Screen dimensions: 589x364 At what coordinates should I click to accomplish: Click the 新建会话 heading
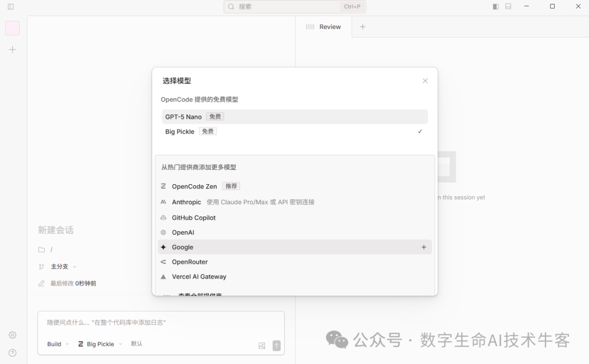[x=56, y=230]
